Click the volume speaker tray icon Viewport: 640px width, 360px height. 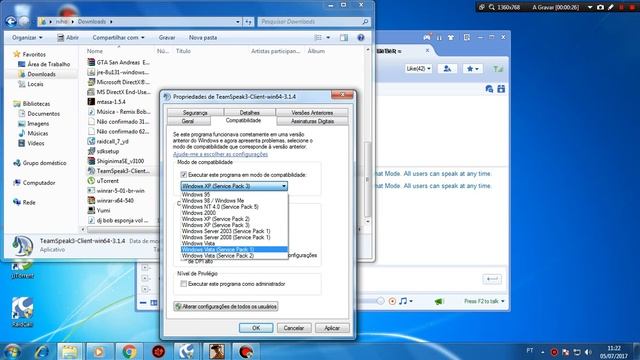(588, 352)
